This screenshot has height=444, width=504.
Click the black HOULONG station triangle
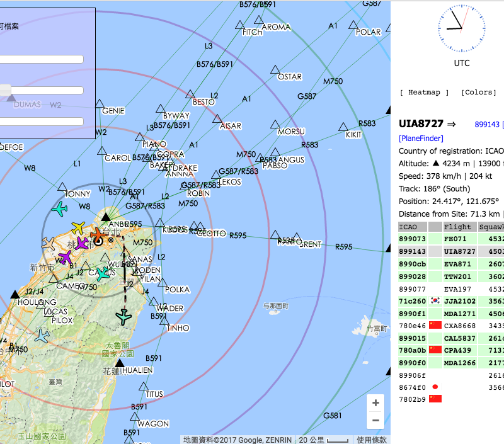[14, 294]
